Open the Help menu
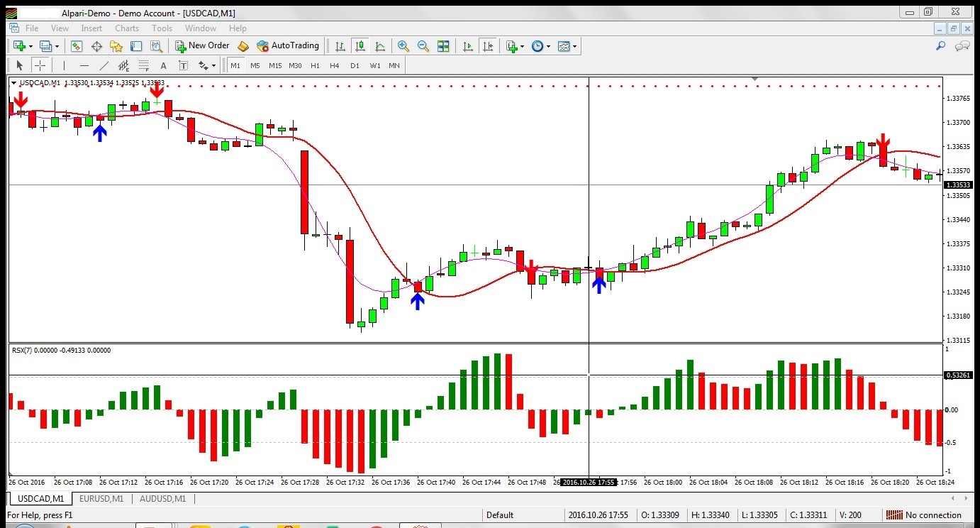The width and height of the screenshot is (980, 528). point(238,28)
